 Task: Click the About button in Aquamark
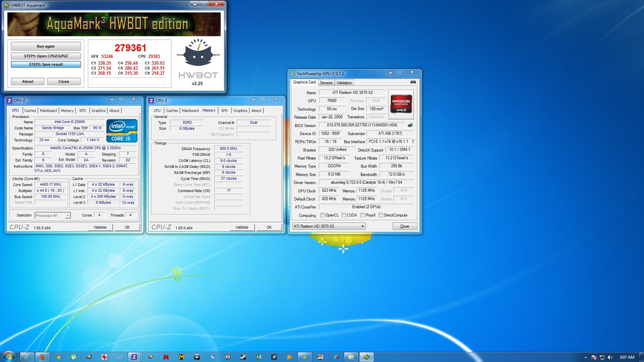pos(28,81)
